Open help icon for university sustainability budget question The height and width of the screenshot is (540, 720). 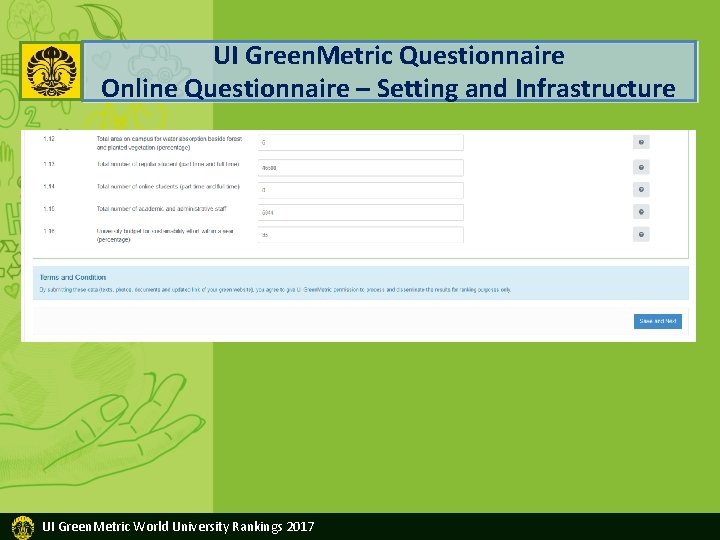pyautogui.click(x=641, y=234)
